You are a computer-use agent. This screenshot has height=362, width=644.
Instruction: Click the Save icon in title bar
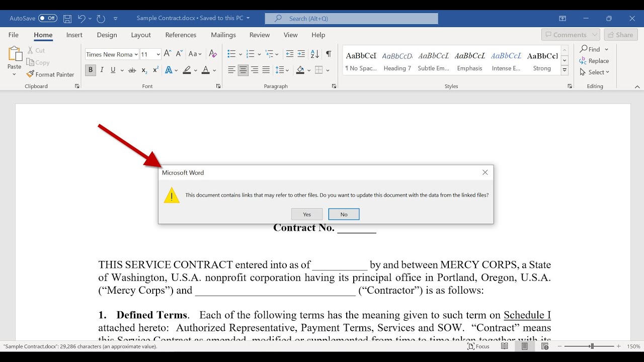pos(67,19)
